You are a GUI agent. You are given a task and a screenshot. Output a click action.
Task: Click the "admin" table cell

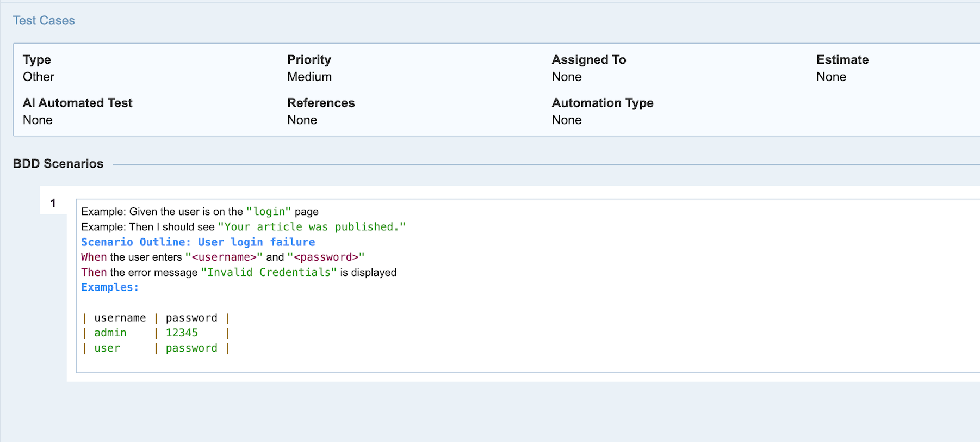coord(110,333)
